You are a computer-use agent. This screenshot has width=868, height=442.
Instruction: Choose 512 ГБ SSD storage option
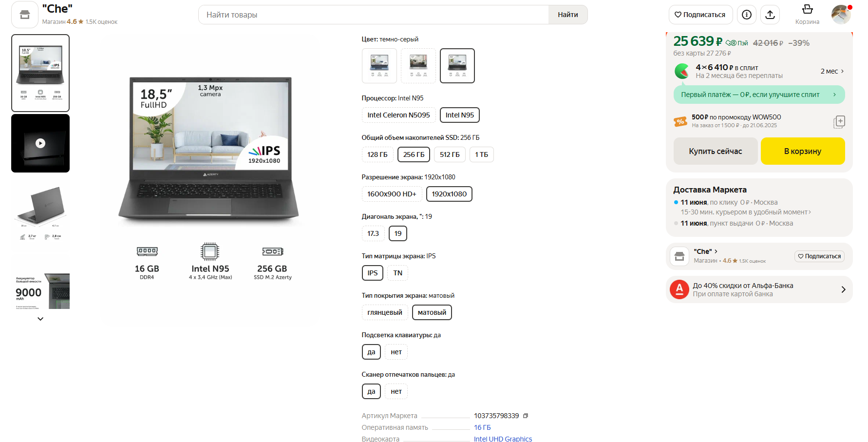click(449, 154)
